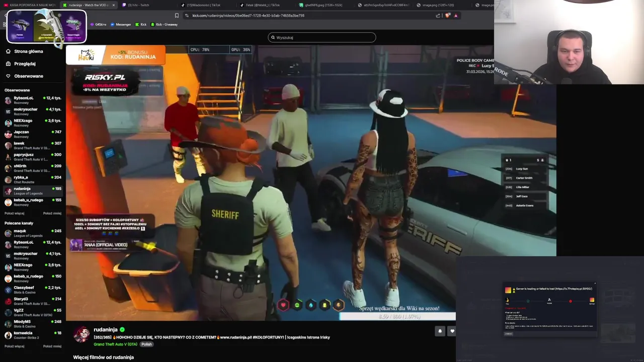The width and height of the screenshot is (644, 362).
Task: Click the red heart health icon in HUD
Action: [x=283, y=305]
